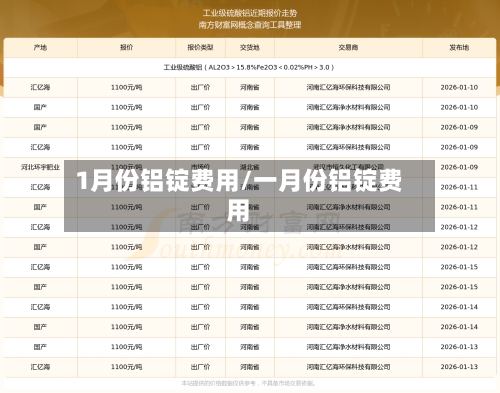Select date 2026-01-15 in the 国产 row
The width and height of the screenshot is (500, 393).
(x=459, y=287)
